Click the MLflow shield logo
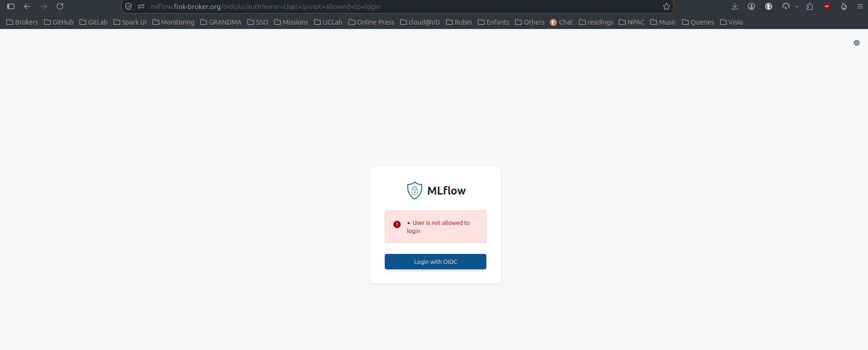The height and width of the screenshot is (350, 868). coord(415,190)
